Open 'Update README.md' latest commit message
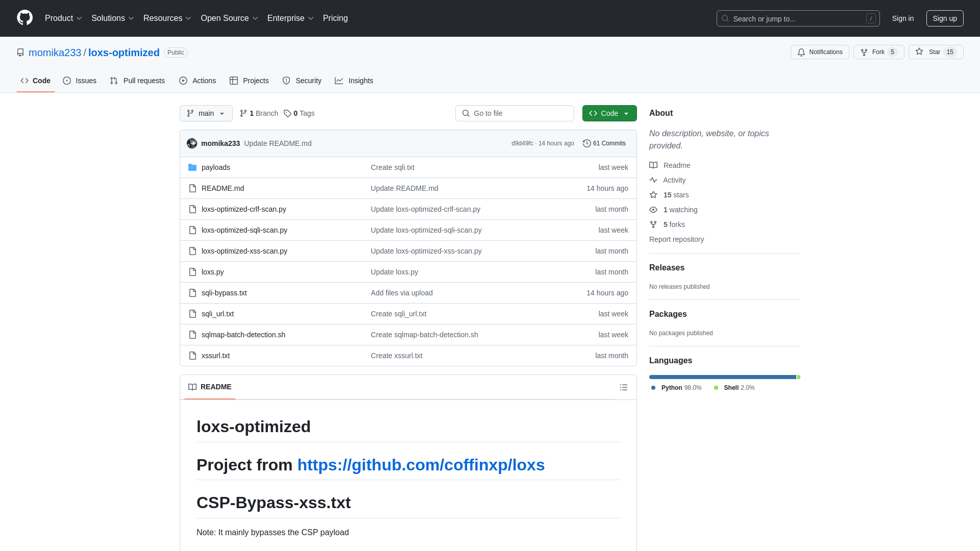 (278, 143)
